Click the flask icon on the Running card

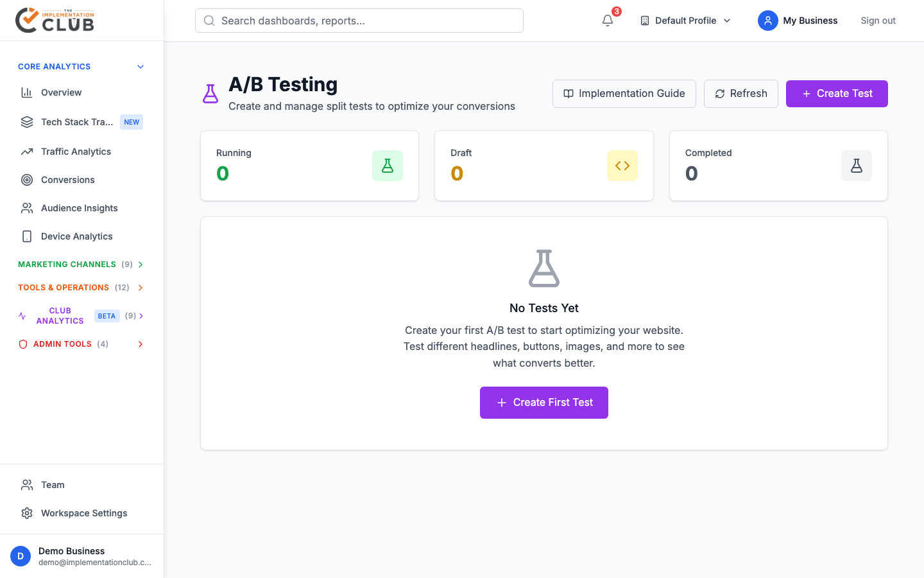click(388, 165)
